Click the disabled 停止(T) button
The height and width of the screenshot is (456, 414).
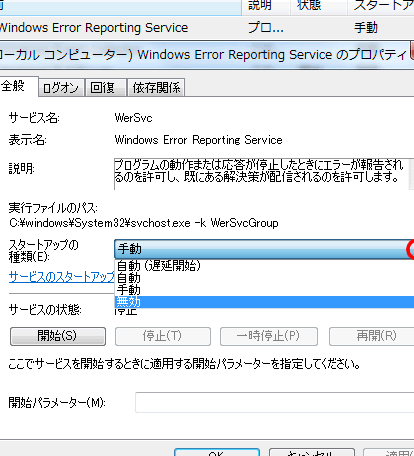tap(163, 336)
